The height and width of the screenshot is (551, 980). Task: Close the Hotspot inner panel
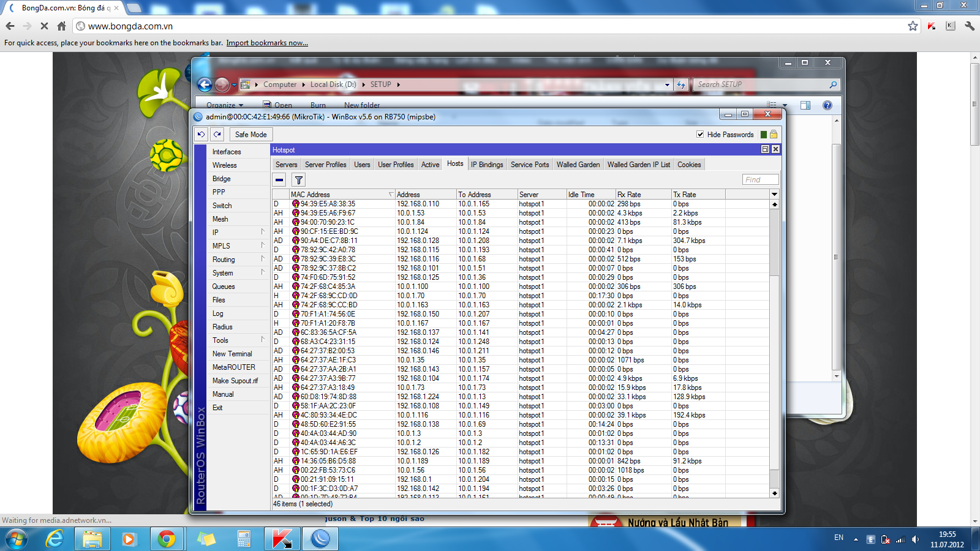[x=775, y=149]
